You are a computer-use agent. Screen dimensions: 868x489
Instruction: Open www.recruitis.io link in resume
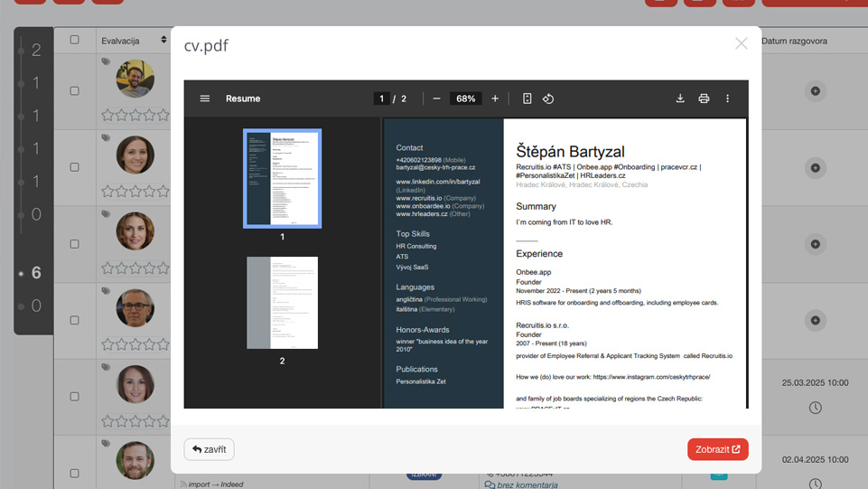point(418,198)
